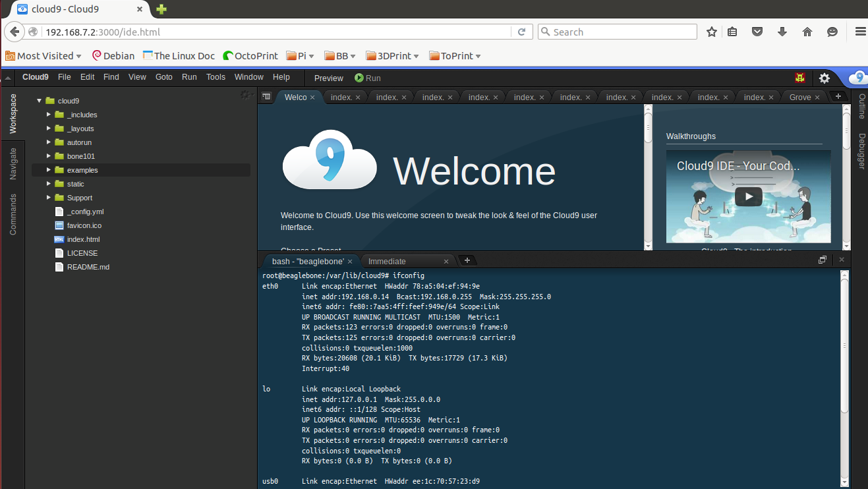Add a new editor tab with plus button
This screenshot has height=489, width=868.
click(x=838, y=96)
